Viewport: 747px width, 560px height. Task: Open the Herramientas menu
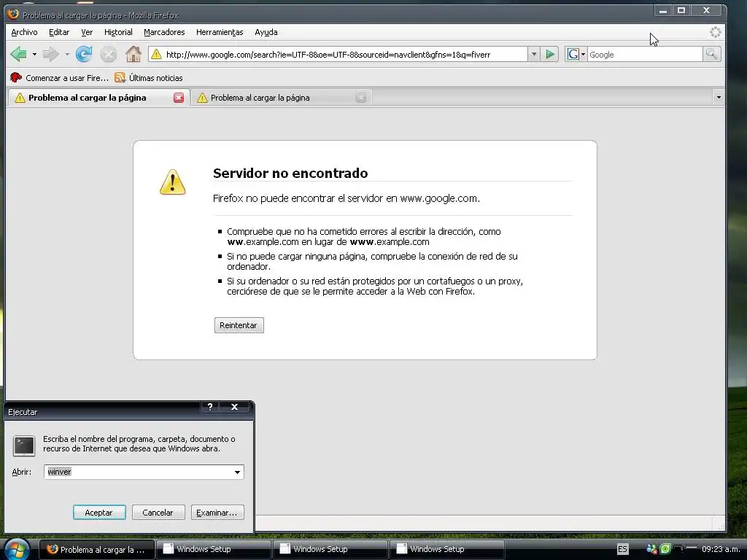220,32
